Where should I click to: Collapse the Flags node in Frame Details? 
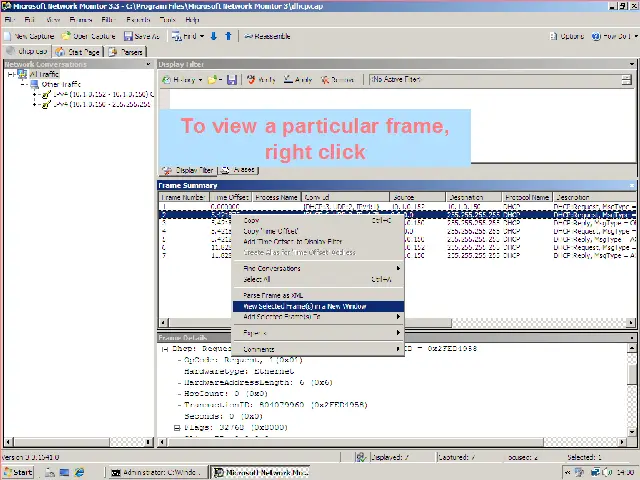click(x=177, y=428)
